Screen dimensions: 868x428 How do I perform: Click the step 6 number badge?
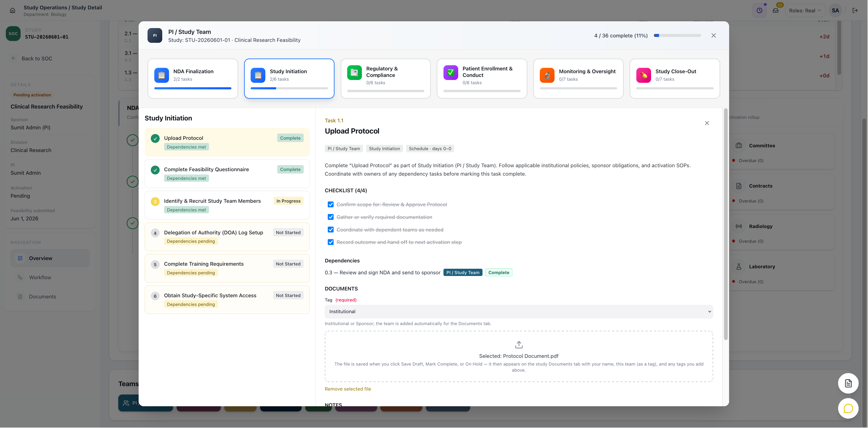click(155, 296)
